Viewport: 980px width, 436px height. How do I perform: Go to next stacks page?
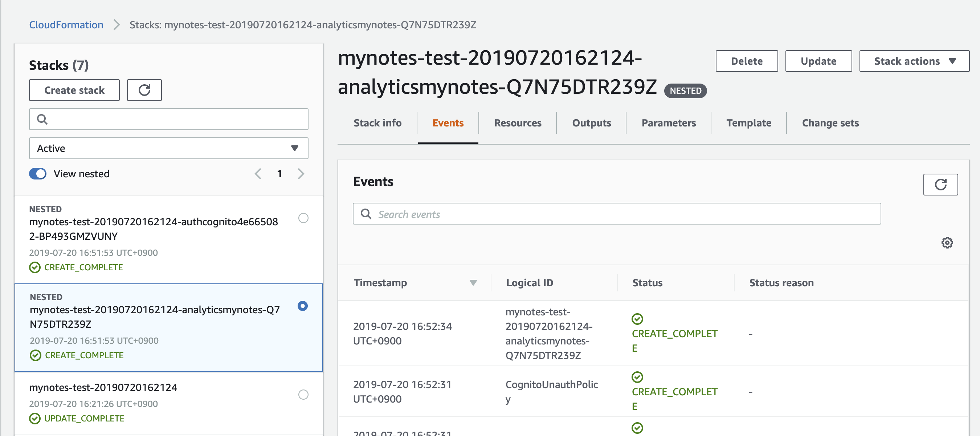point(301,174)
